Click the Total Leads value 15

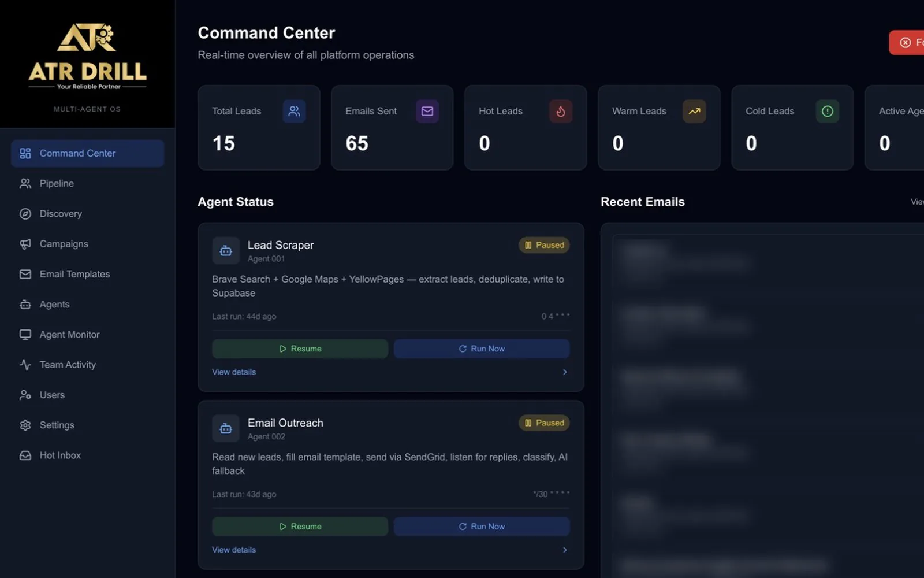(x=223, y=143)
